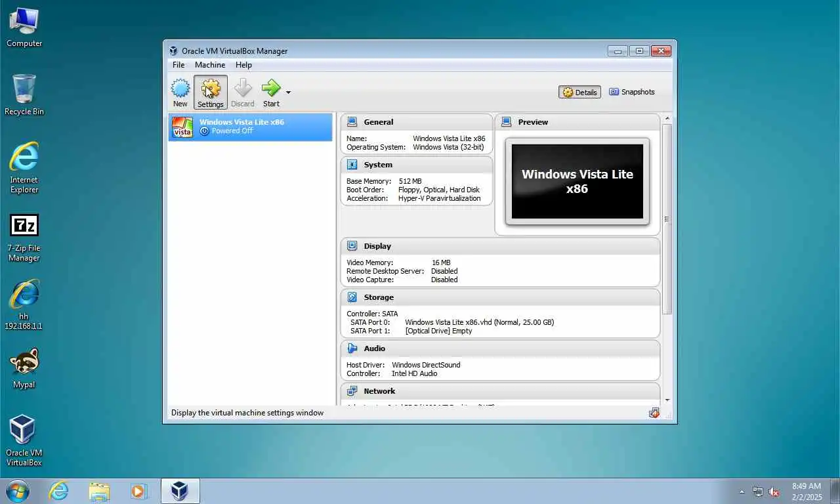
Task: Open the Oracle VM VirtualBox desktop icon
Action: point(24,440)
